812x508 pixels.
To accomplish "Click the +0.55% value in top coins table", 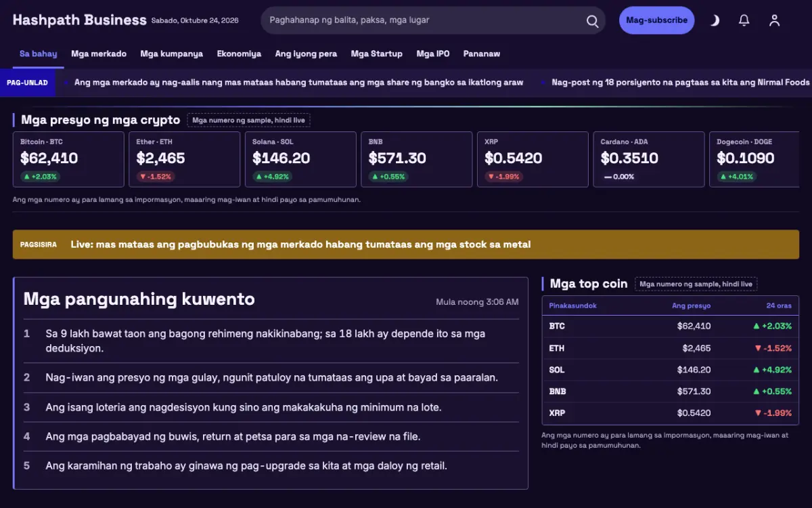I will click(772, 391).
